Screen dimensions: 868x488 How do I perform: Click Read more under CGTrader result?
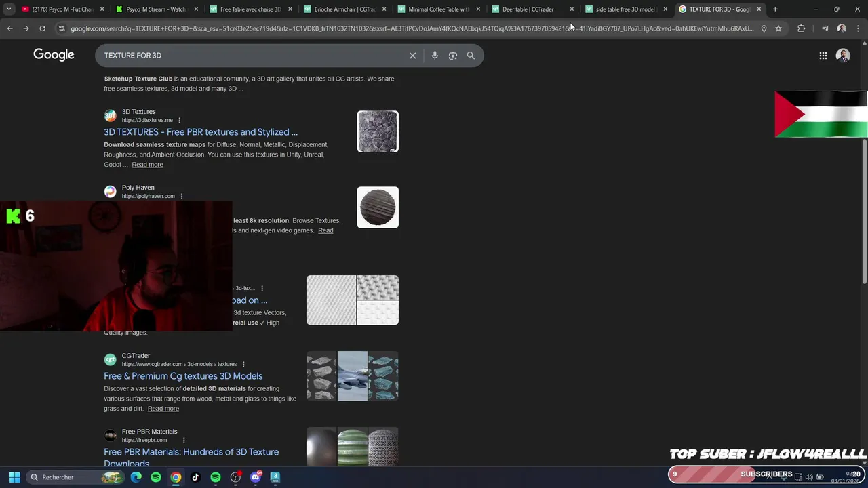pos(163,409)
